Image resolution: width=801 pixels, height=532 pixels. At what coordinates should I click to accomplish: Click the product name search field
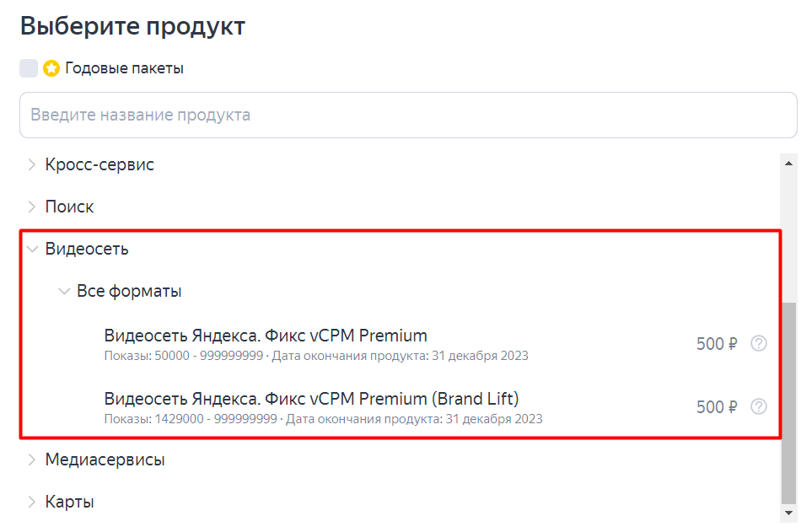[x=408, y=115]
